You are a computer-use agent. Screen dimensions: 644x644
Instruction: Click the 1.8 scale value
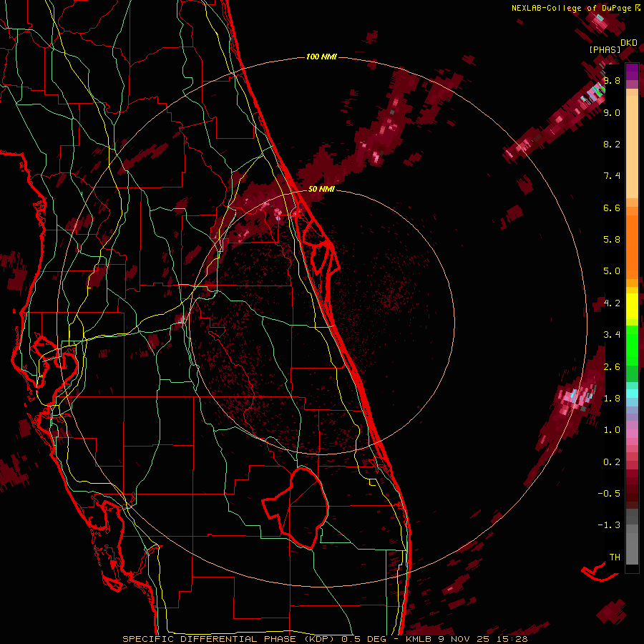click(x=612, y=399)
